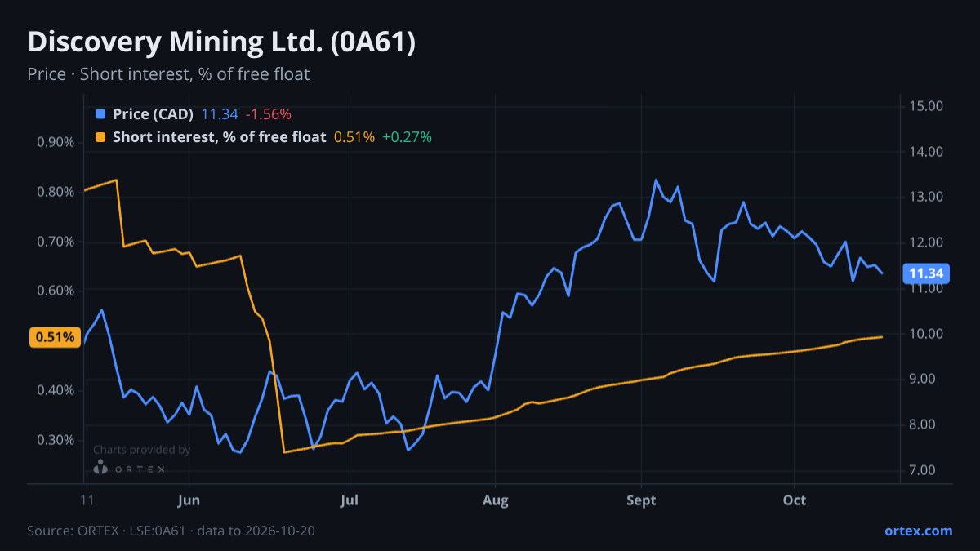Click the 0.51% short interest legend value

(x=354, y=137)
